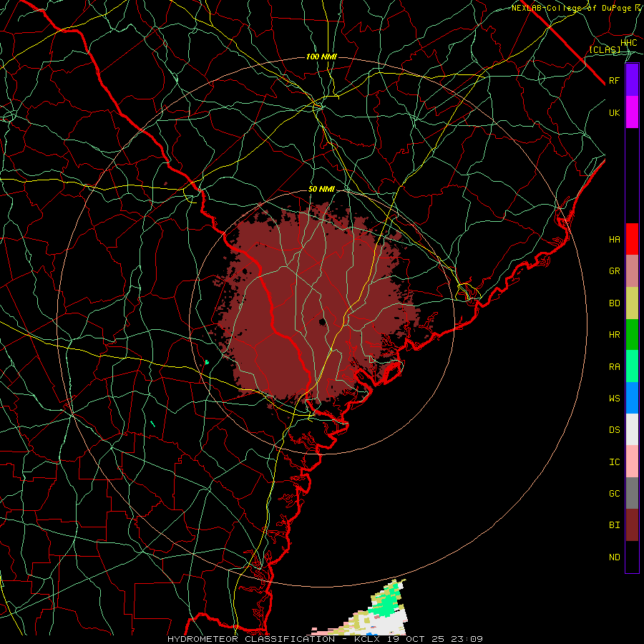Image resolution: width=644 pixels, height=644 pixels.
Task: Click the brown BI legend swatch
Action: tap(632, 525)
